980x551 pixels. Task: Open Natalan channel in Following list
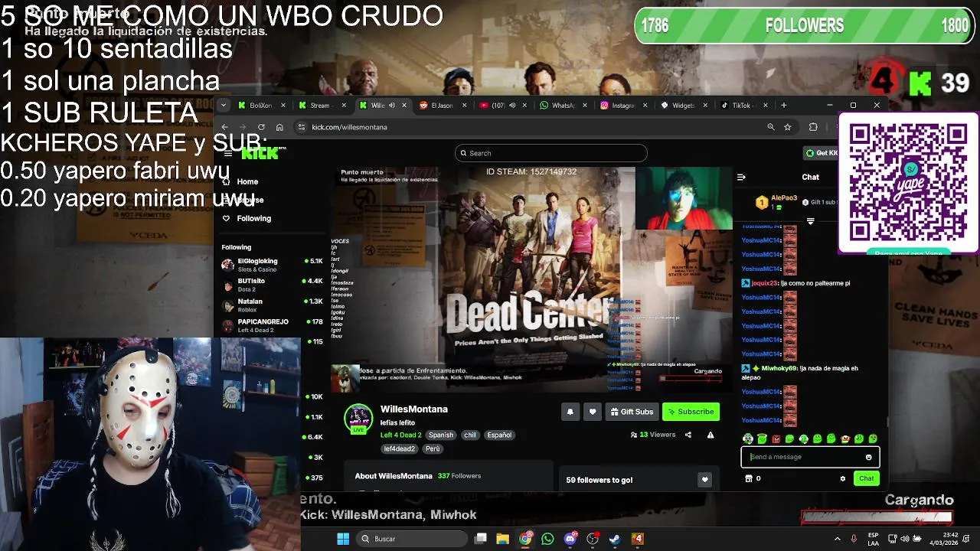click(x=273, y=305)
